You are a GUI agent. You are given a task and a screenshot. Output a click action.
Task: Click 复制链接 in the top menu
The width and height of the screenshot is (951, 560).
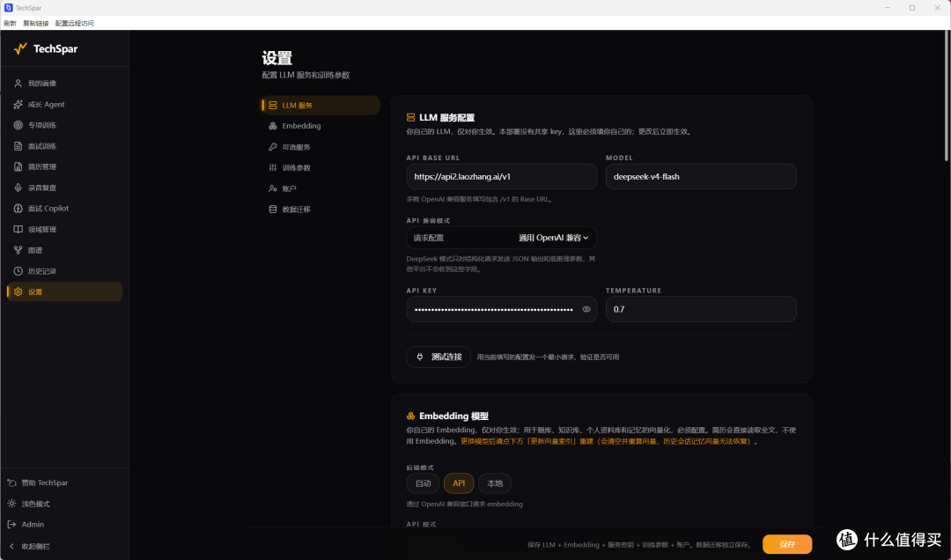point(36,23)
